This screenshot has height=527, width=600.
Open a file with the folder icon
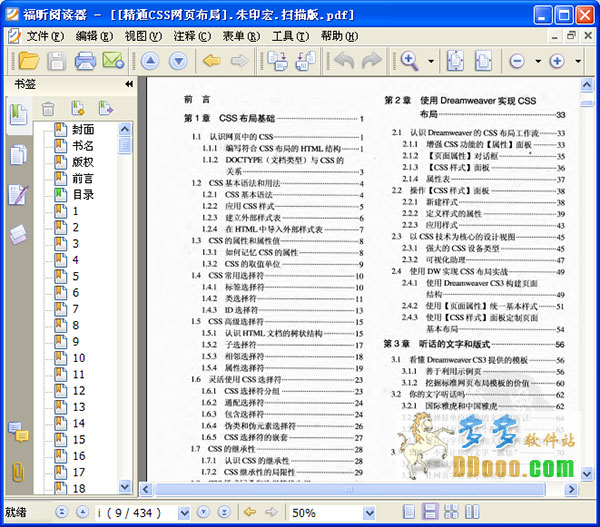pyautogui.click(x=29, y=60)
